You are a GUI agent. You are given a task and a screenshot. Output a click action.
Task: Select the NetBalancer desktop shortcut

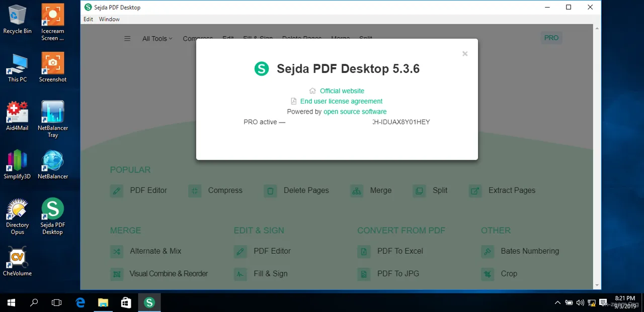[x=53, y=164]
